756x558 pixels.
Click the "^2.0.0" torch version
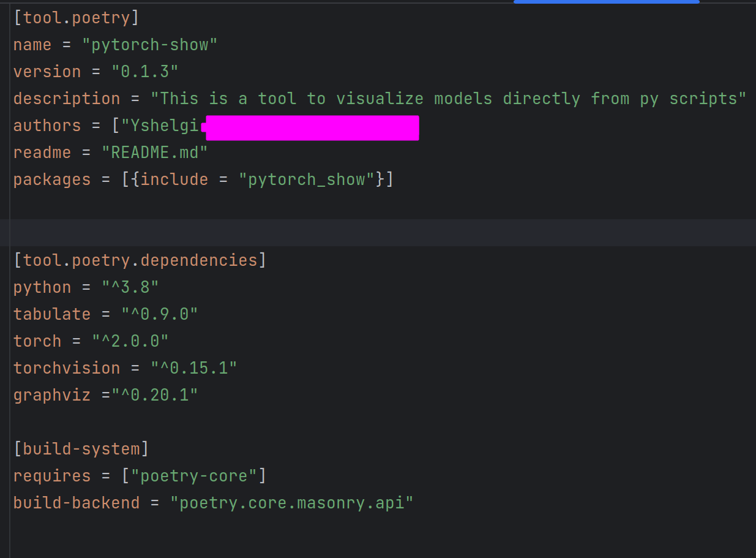click(130, 341)
